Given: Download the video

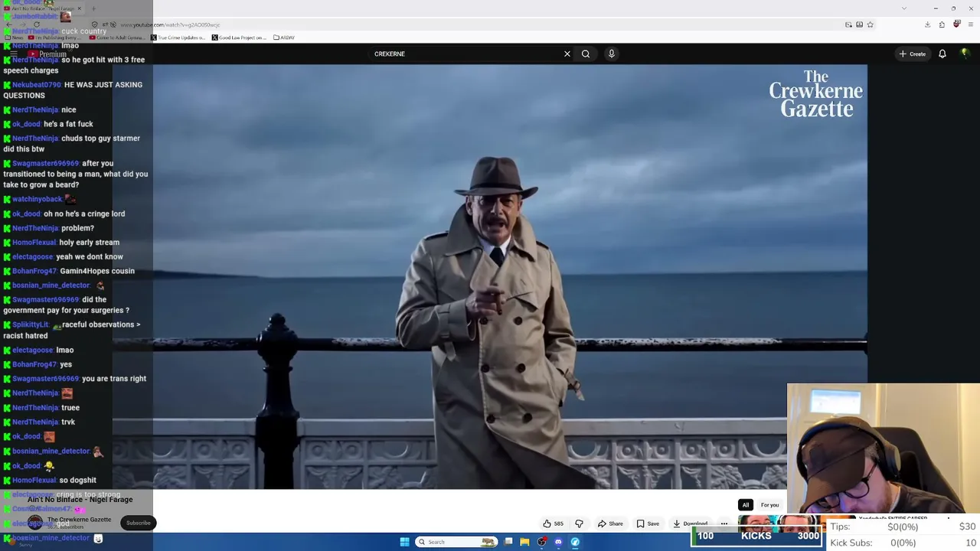Looking at the screenshot, I should tap(690, 523).
